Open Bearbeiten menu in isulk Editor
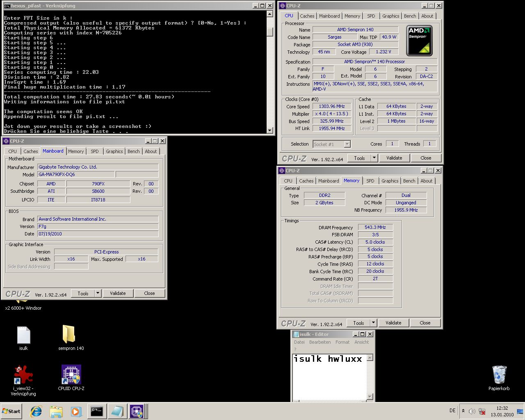This screenshot has height=420, width=525. tap(320, 342)
